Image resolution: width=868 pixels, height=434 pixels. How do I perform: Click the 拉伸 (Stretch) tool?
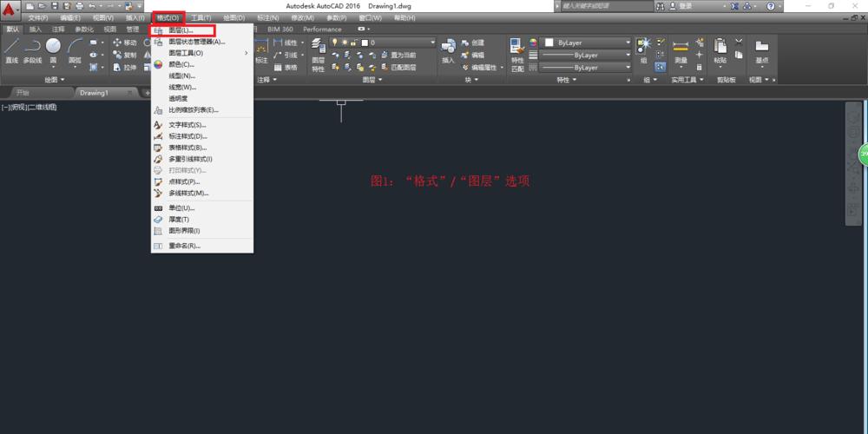[x=124, y=67]
